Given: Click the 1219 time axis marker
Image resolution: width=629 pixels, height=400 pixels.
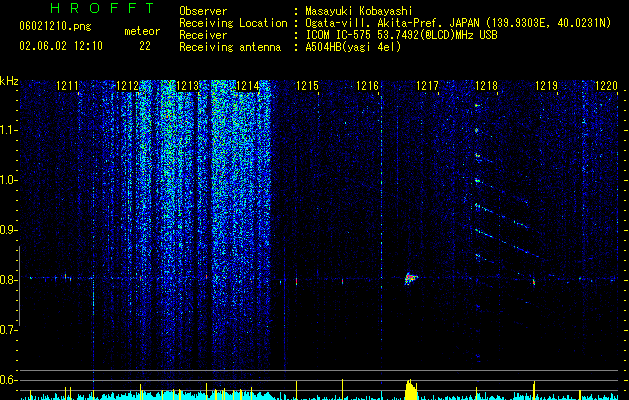Looking at the screenshot, I should [x=547, y=85].
